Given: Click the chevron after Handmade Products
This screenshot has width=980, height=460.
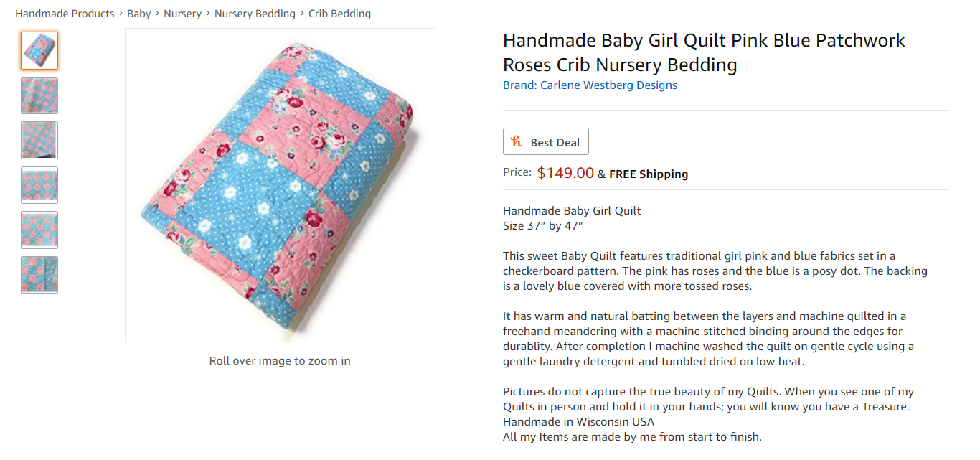Looking at the screenshot, I should 121,13.
